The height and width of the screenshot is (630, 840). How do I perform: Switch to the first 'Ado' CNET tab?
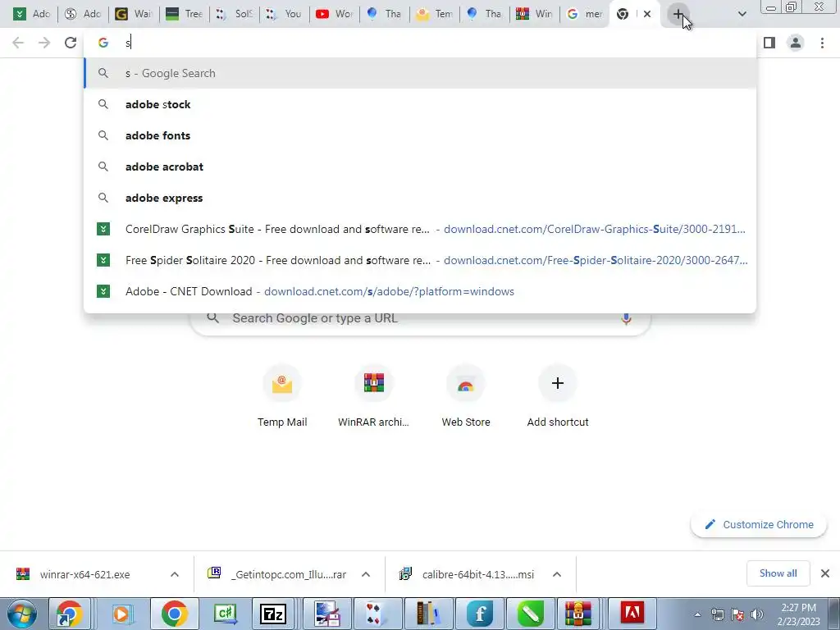(33, 14)
